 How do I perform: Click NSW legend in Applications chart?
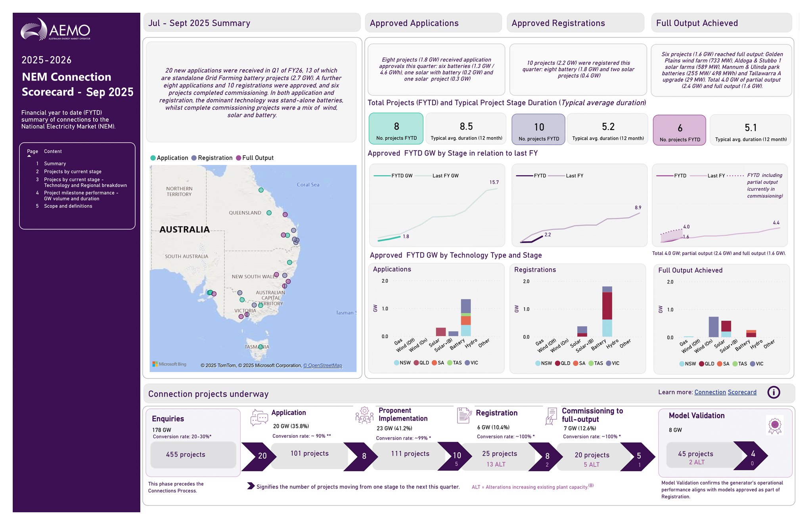click(402, 363)
